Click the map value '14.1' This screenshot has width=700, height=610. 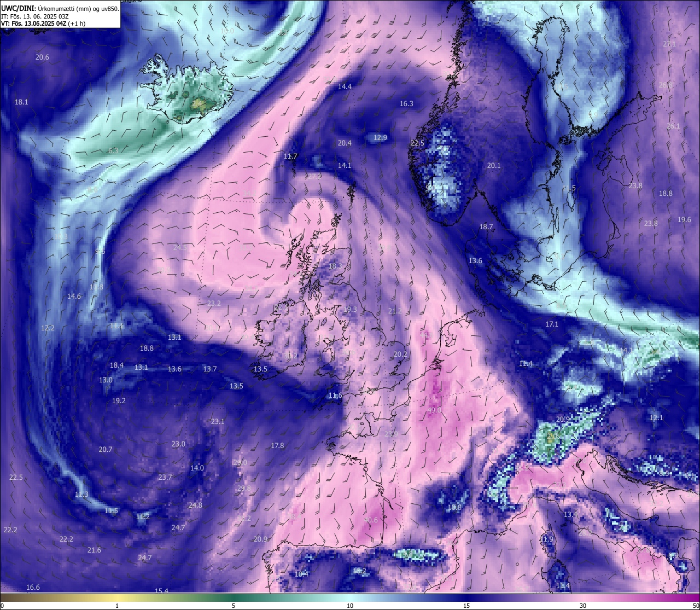345,166
